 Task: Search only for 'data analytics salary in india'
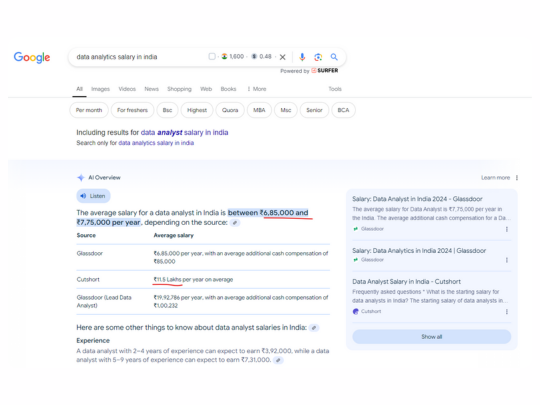tap(156, 143)
